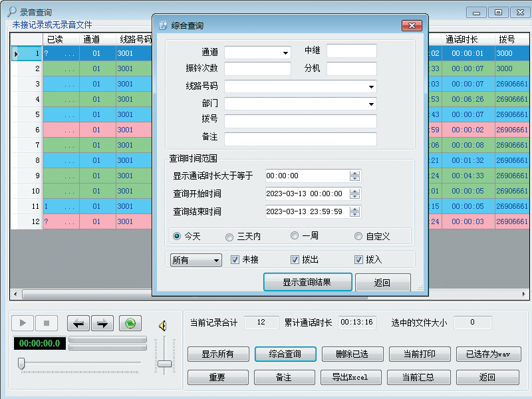Click the green round refresh icon button
532x399 pixels.
pyautogui.click(x=130, y=323)
